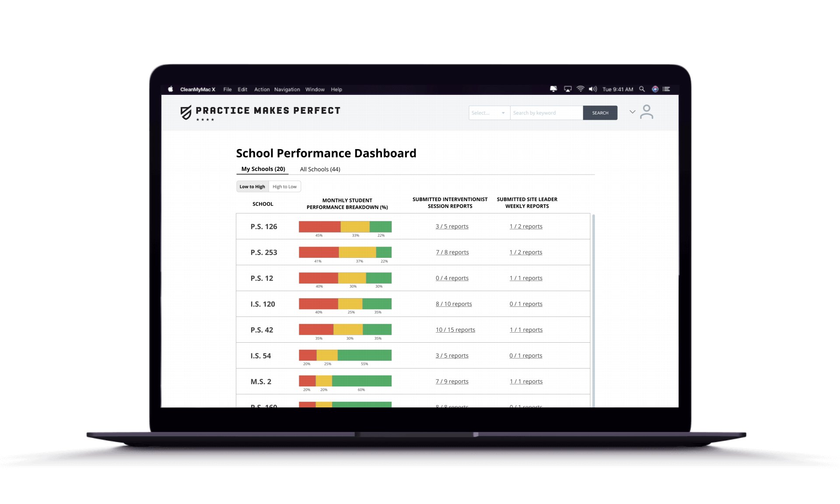Click the Apple menu icon
This screenshot has height=504, width=840.
click(x=171, y=89)
